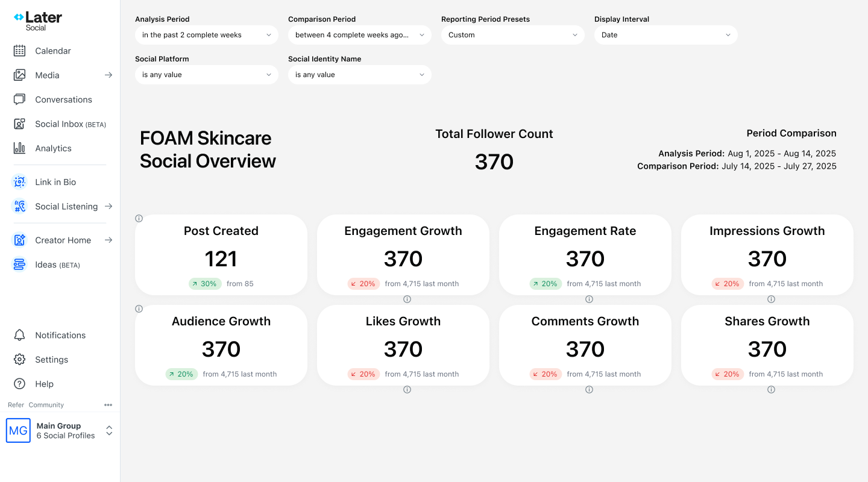Open Notifications from the sidebar

[60, 335]
